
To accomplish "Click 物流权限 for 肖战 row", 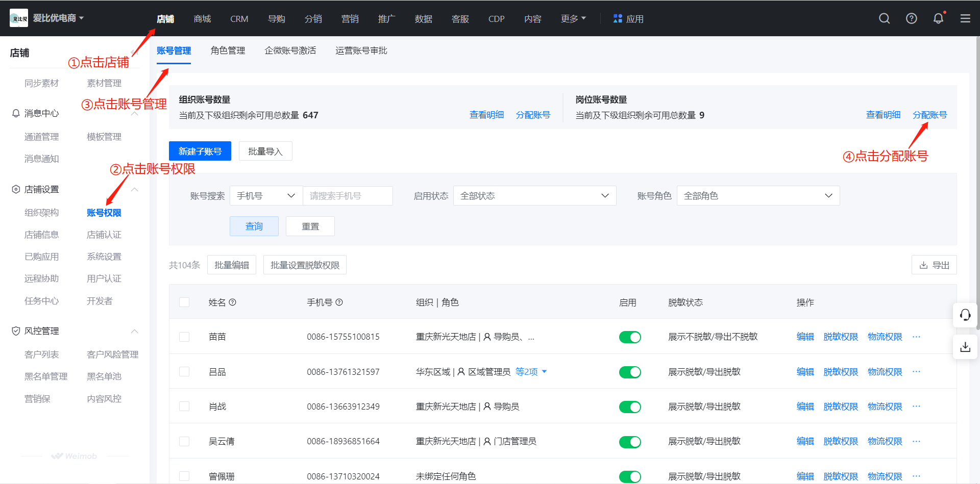I will 885,406.
